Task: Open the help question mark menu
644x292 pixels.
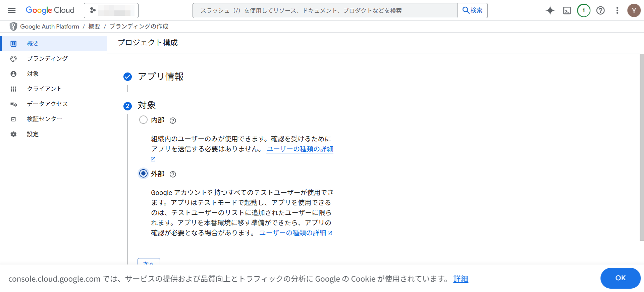Action: 600,10
